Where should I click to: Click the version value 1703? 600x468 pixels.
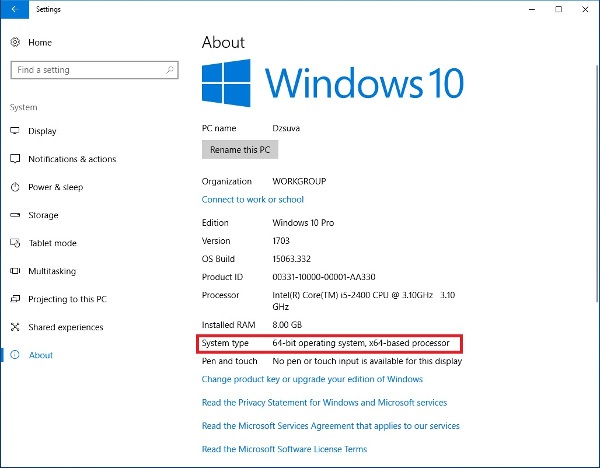(281, 241)
